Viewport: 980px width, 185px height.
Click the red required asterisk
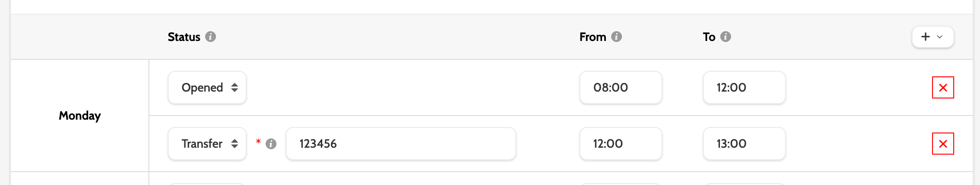[x=258, y=141]
